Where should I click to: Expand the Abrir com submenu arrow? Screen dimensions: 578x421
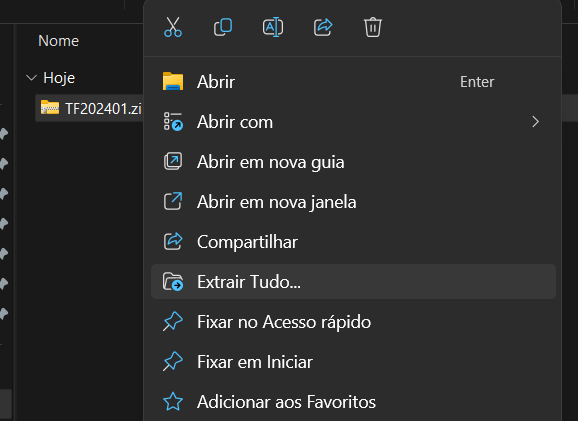536,122
